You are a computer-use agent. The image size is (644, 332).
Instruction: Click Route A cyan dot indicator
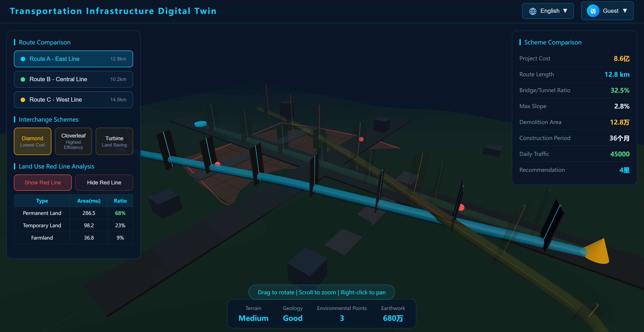[x=23, y=59]
